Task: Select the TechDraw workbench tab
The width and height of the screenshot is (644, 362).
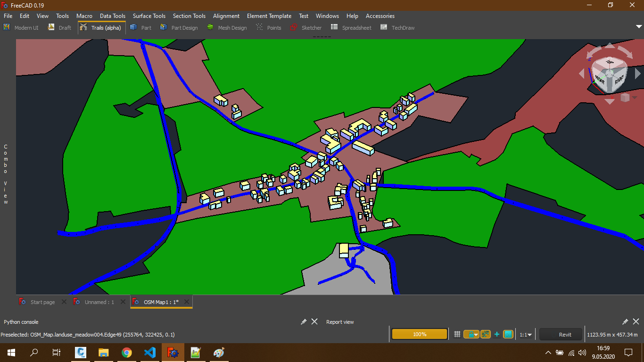Action: (x=397, y=28)
